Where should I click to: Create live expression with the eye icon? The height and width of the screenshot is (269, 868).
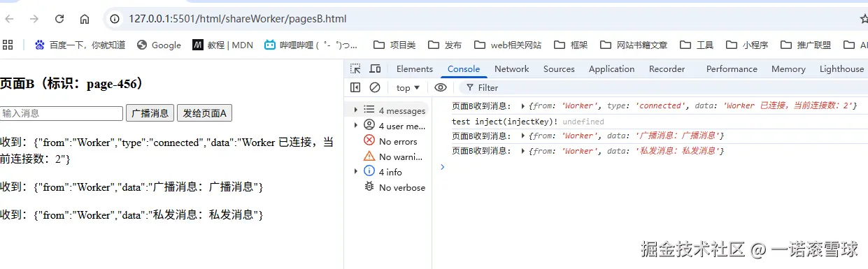tap(441, 87)
